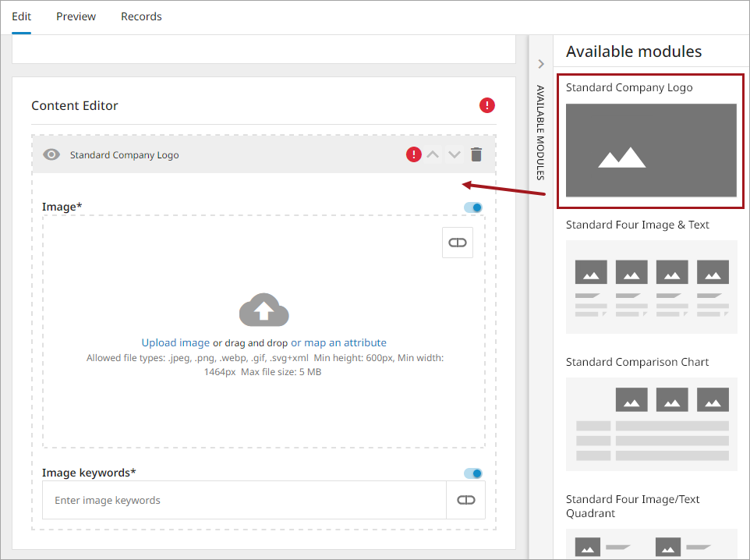Switch to the Preview tab
Viewport: 750px width, 560px height.
click(76, 16)
